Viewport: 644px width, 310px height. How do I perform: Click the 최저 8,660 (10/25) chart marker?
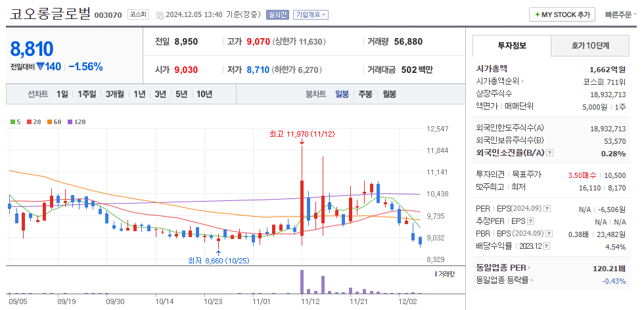[x=218, y=261]
